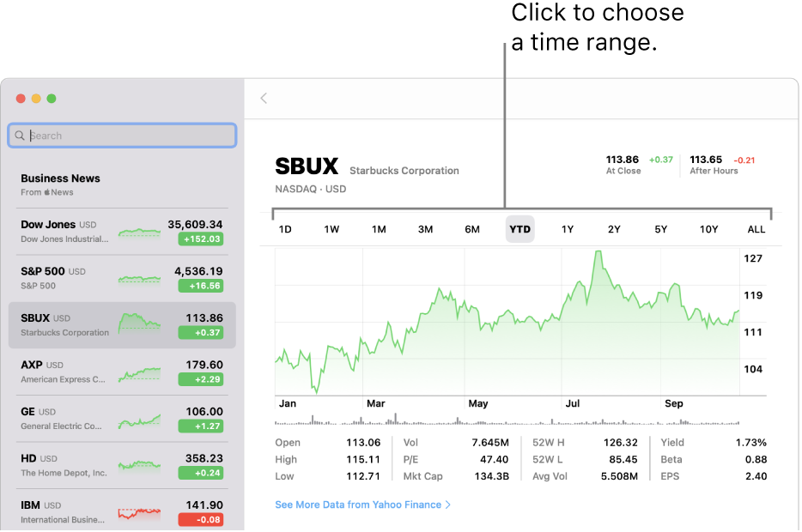The width and height of the screenshot is (802, 532).
Task: Click the Dow Jones sparkline chart
Action: pos(139,232)
